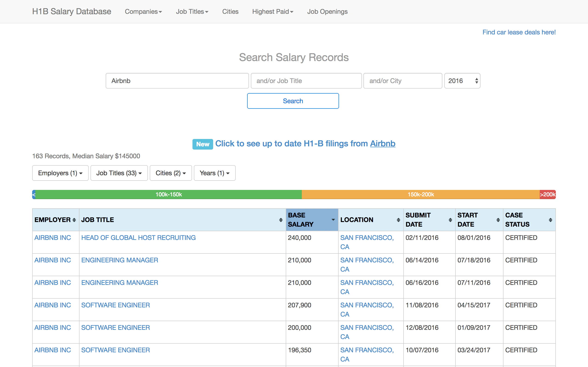Open the Highest Paid nav menu
588x367 pixels.
tap(273, 12)
